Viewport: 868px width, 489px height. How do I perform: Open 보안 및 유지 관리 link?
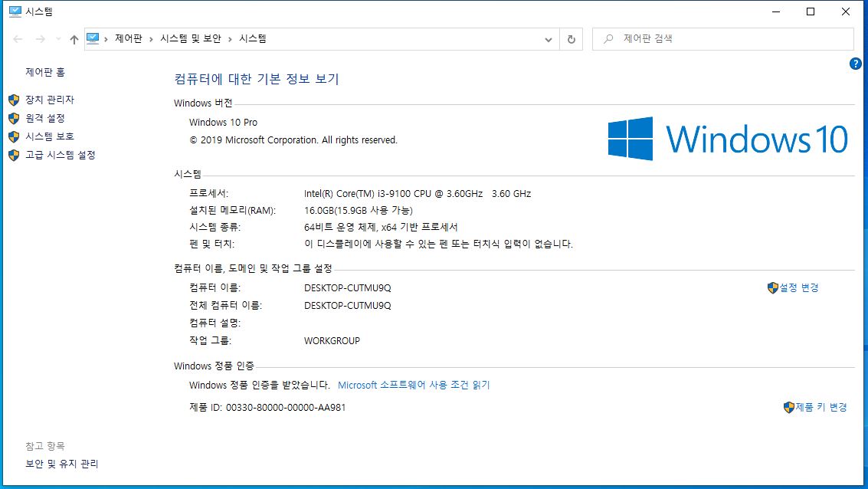tap(61, 464)
